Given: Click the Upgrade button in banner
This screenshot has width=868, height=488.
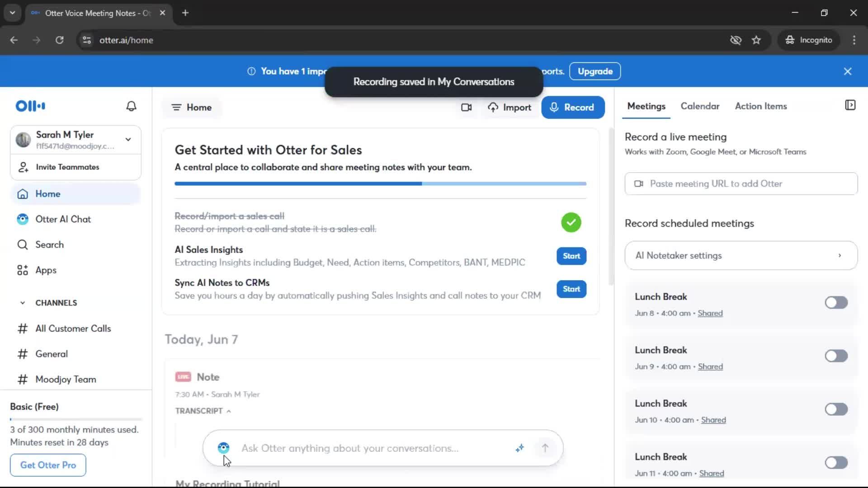Looking at the screenshot, I should tap(595, 71).
